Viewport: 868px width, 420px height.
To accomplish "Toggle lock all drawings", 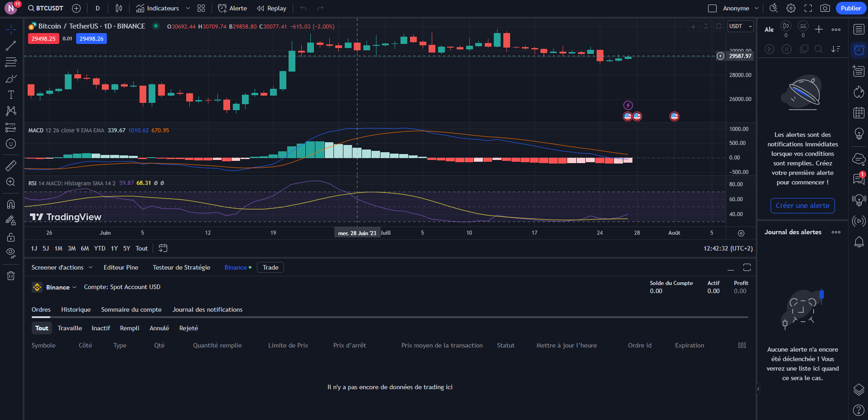I will 11,237.
